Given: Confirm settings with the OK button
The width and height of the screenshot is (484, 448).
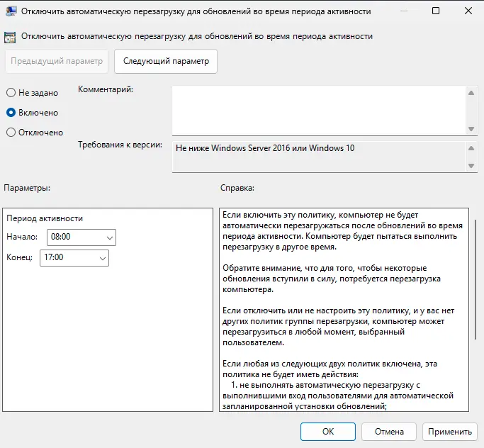Looking at the screenshot, I should click(x=328, y=431).
